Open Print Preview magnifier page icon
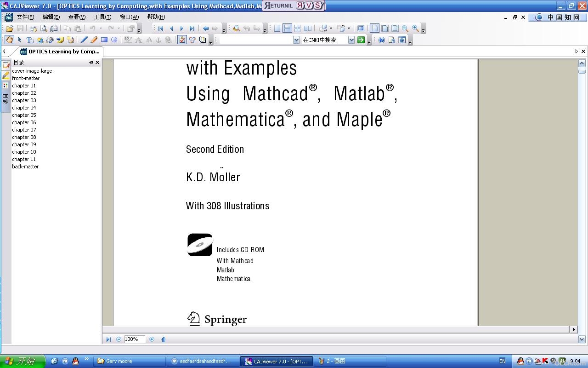Image resolution: width=588 pixels, height=368 pixels. (43, 29)
